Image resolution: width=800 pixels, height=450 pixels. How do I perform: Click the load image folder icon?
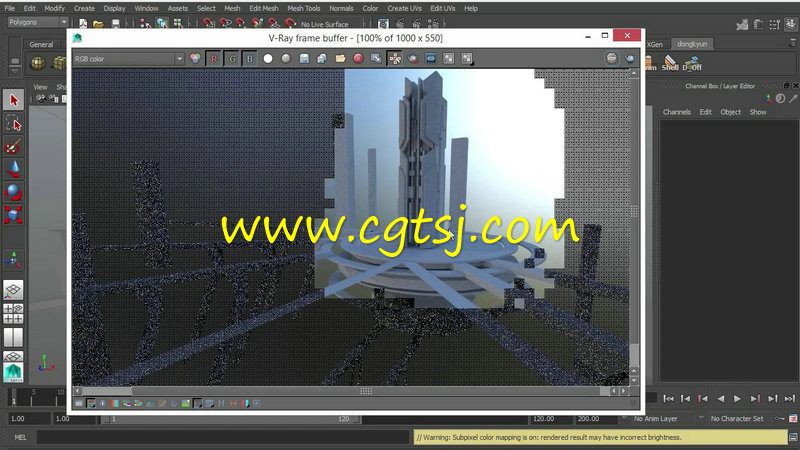[340, 59]
